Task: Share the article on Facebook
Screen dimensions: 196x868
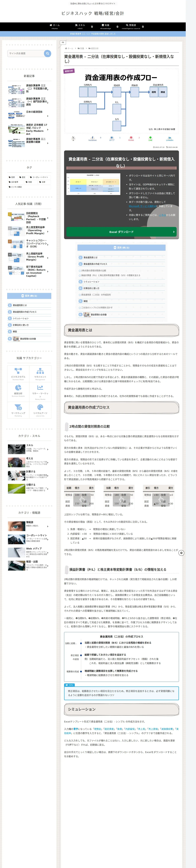Action: (x=92, y=138)
